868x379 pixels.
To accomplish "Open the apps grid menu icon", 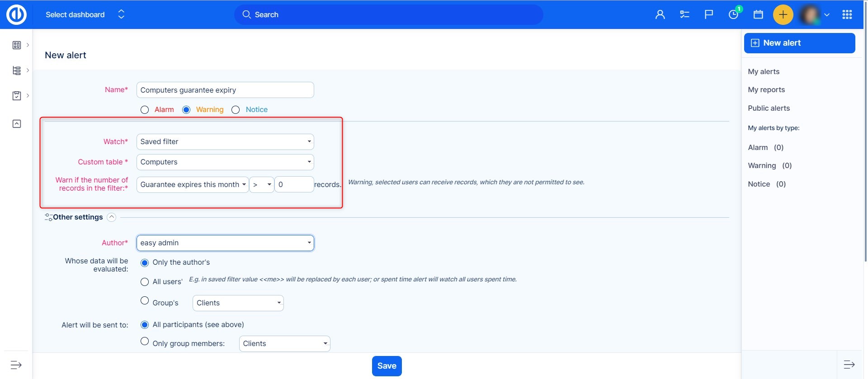I will (847, 14).
